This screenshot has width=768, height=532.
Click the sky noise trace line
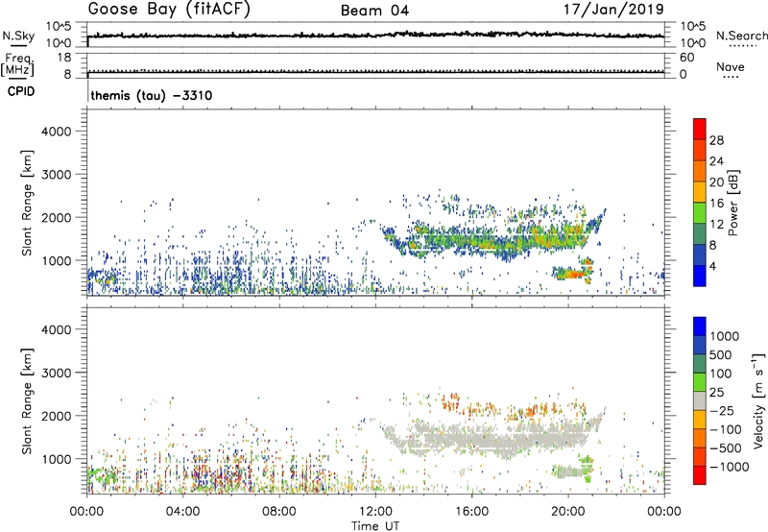[x=375, y=35]
